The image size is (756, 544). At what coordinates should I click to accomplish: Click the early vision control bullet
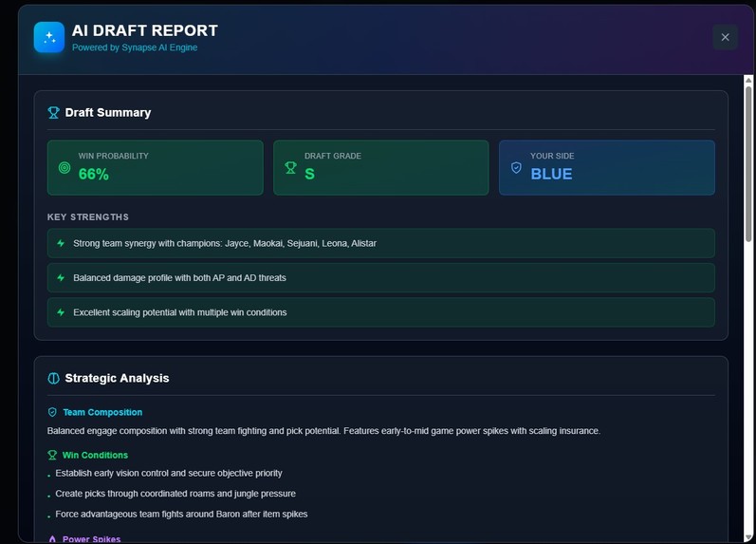pos(169,473)
